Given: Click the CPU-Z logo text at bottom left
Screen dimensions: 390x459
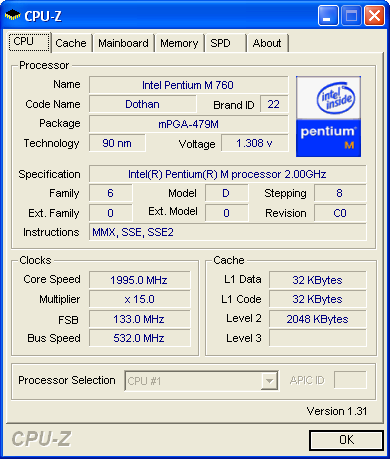Looking at the screenshot, I should pos(42,439).
